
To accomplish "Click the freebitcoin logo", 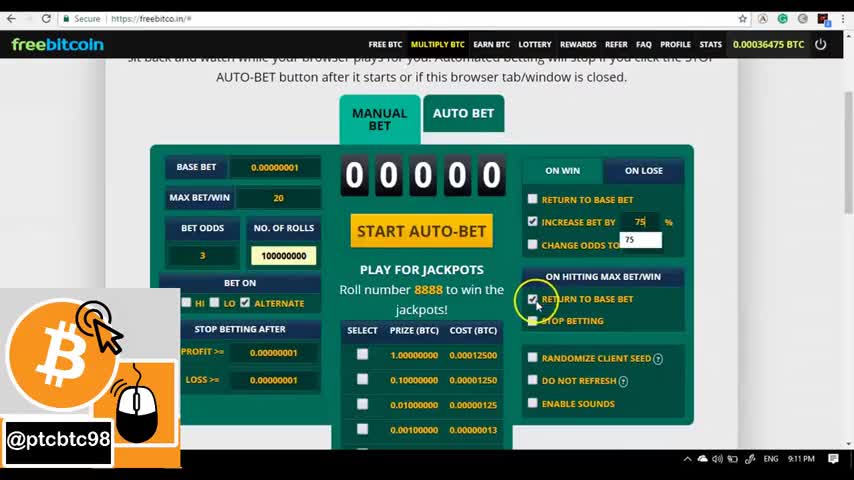I will point(57,44).
